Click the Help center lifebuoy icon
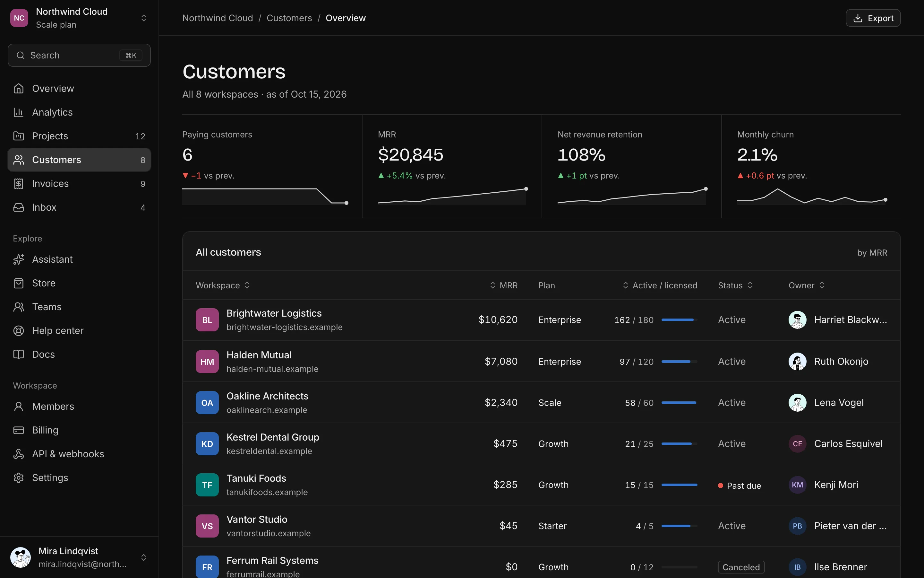The height and width of the screenshot is (578, 924). 18,330
